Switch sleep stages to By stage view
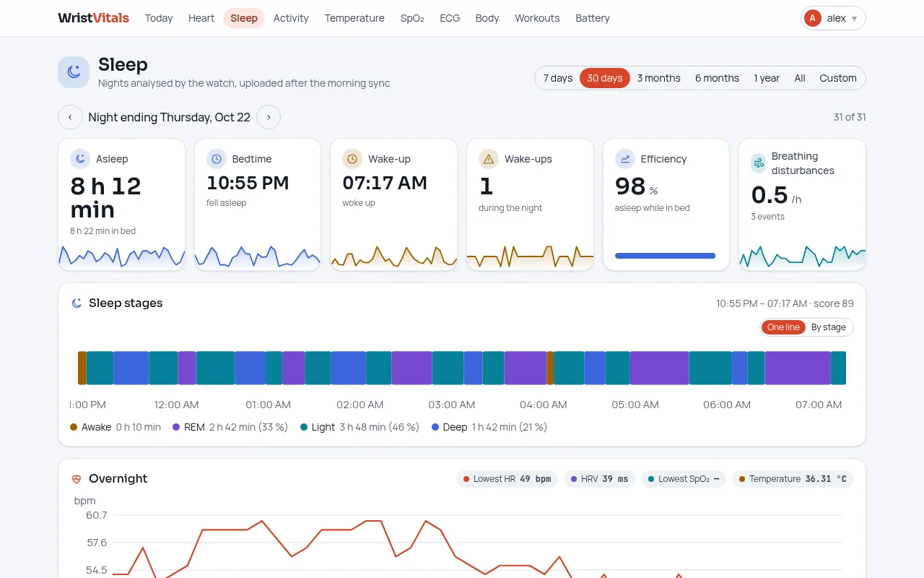 point(829,327)
